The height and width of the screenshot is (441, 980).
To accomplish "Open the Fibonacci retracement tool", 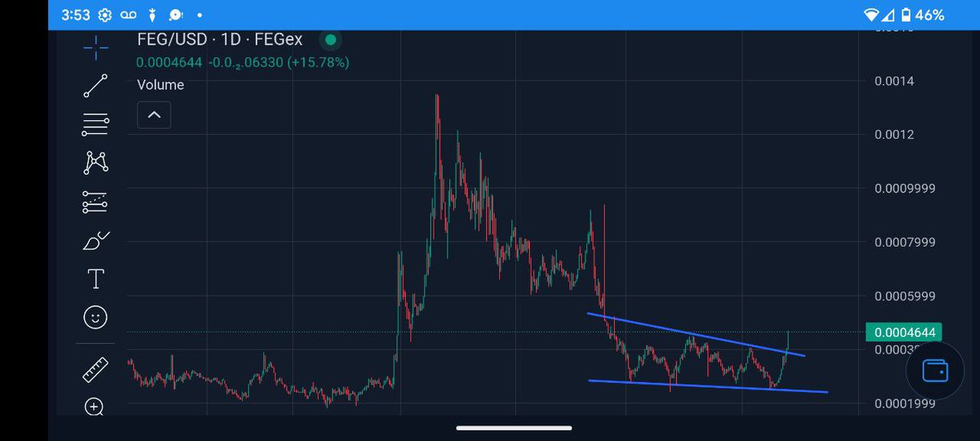I will (x=96, y=124).
